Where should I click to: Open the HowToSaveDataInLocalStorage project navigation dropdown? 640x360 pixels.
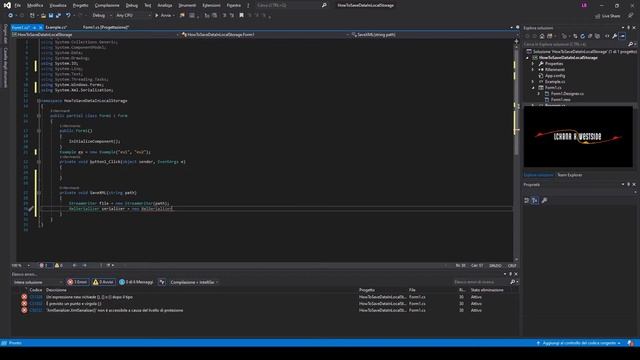[x=95, y=35]
